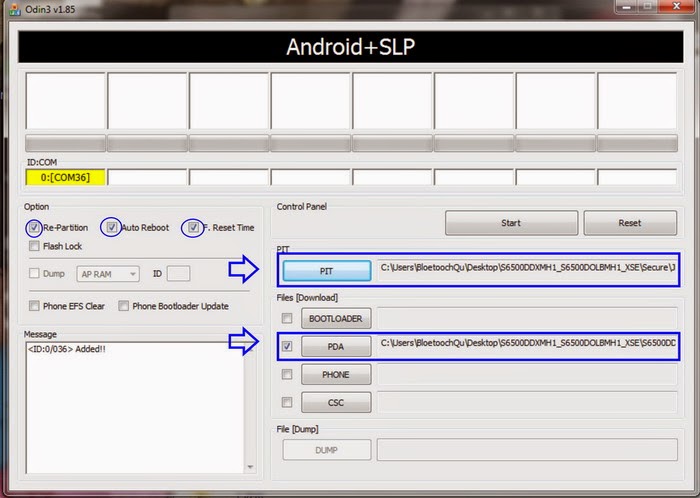Browse for a PIT file
The image size is (700, 498).
coord(327,271)
